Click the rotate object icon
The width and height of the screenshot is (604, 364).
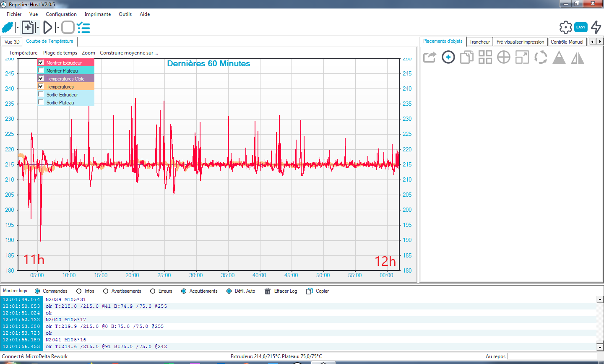(x=541, y=57)
